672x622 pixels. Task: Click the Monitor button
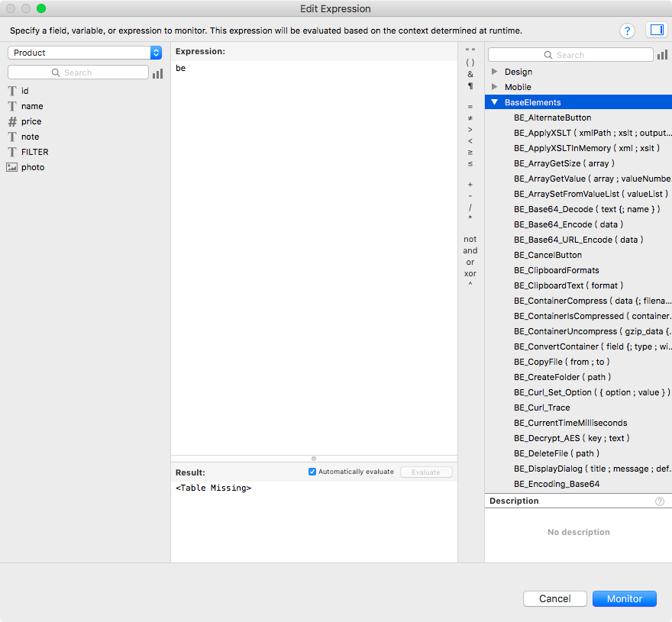click(x=625, y=598)
